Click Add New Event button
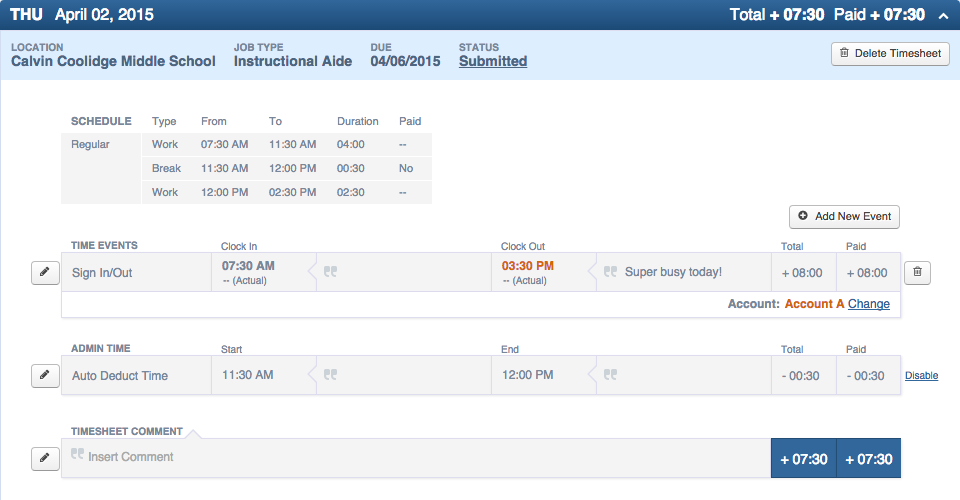Viewport: 960px width, 500px height. 844,216
